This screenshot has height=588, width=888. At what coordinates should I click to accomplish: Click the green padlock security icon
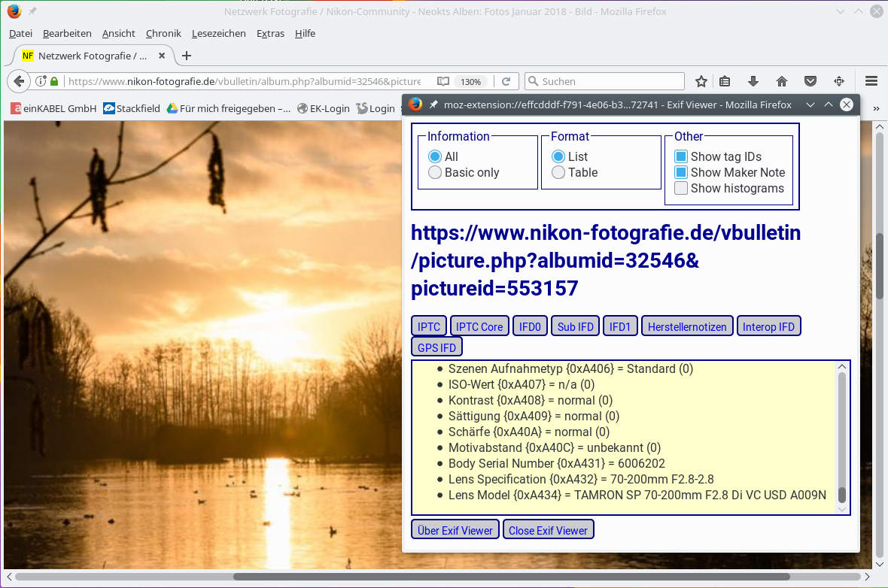tap(54, 81)
